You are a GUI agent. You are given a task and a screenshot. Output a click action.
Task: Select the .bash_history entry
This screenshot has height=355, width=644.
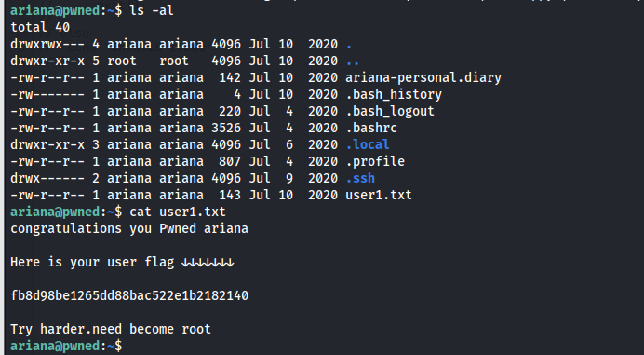(x=394, y=95)
